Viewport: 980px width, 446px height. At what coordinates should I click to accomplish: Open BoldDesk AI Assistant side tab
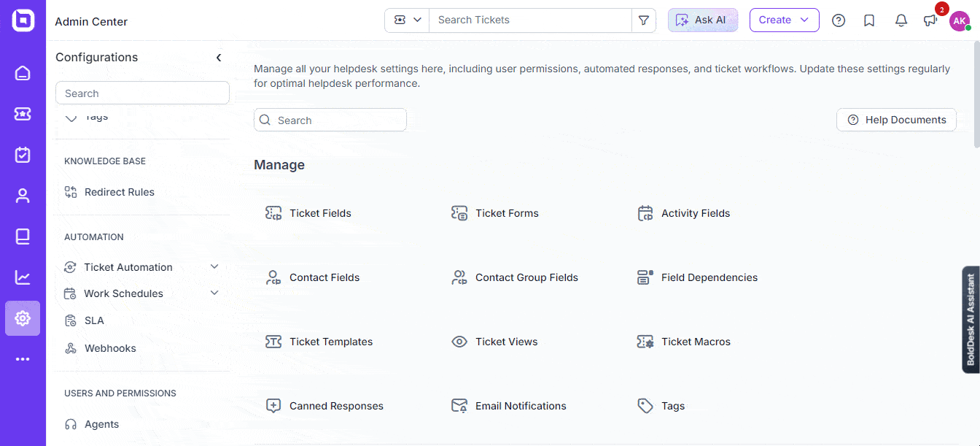pyautogui.click(x=971, y=319)
